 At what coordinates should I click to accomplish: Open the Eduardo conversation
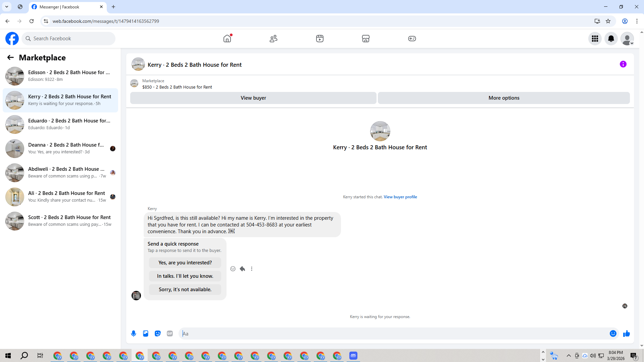tap(60, 124)
